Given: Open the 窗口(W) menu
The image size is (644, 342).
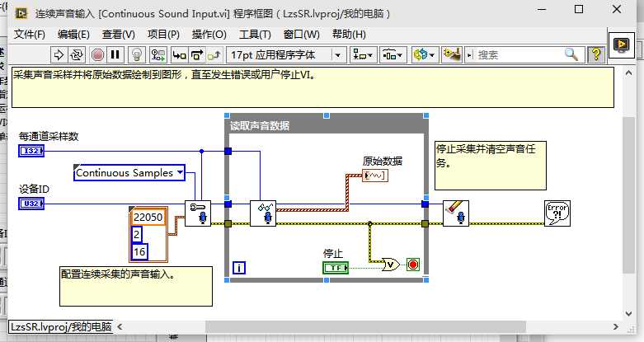Looking at the screenshot, I should pos(302,34).
